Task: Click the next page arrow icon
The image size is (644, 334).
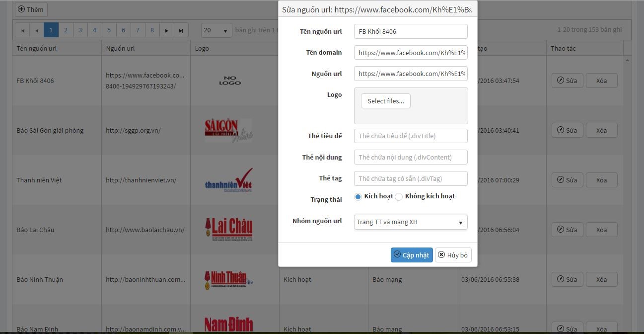Action: click(167, 30)
